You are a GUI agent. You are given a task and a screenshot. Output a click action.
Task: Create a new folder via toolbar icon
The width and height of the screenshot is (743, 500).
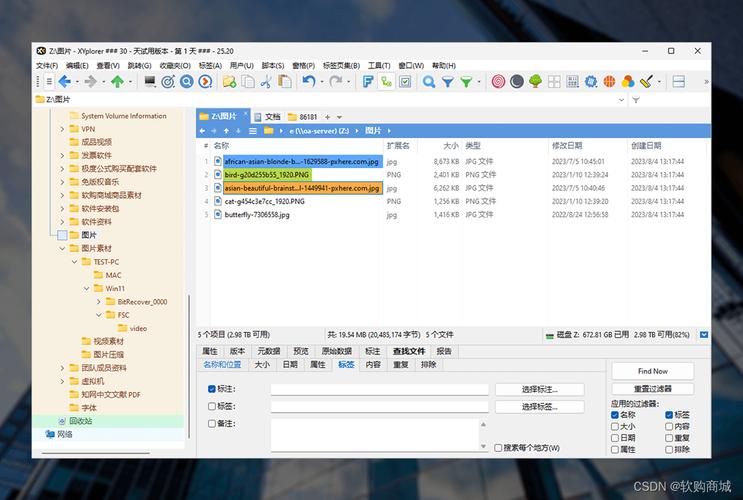229,82
